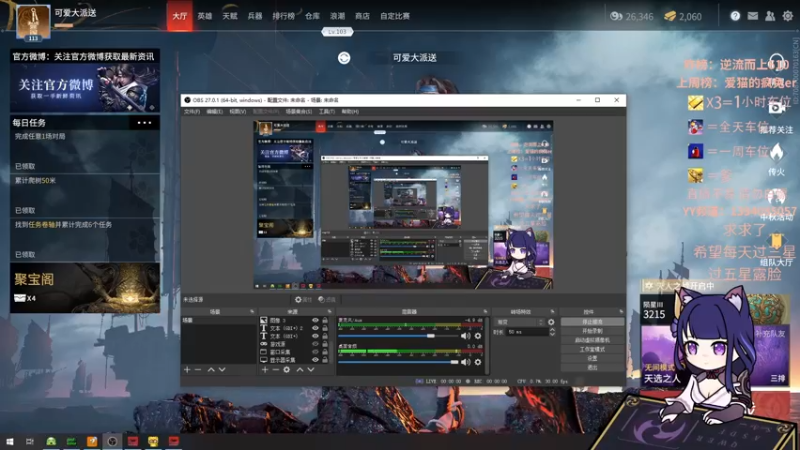This screenshot has width=800, height=450.
Task: Move the scene down in the Scenes panel
Action: (222, 369)
